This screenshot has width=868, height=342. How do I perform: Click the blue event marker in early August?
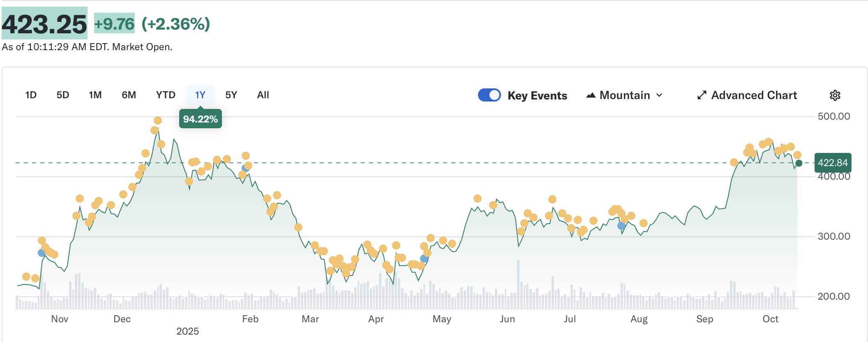[x=621, y=226]
